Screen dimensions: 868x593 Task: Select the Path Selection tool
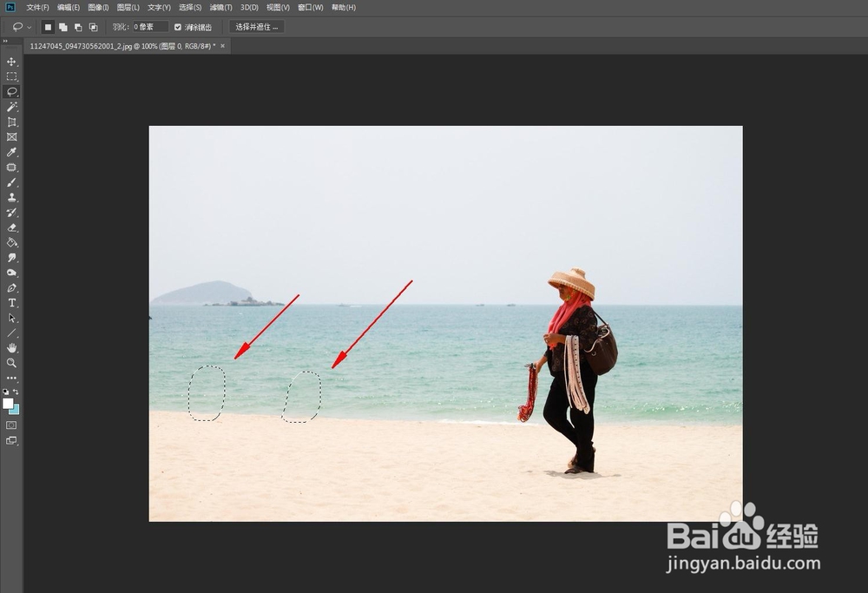[11, 318]
